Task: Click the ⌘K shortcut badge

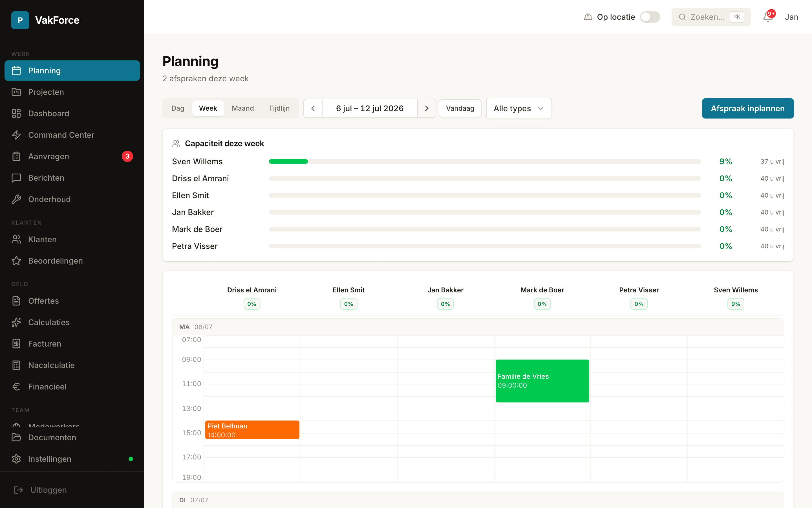Action: tap(737, 17)
